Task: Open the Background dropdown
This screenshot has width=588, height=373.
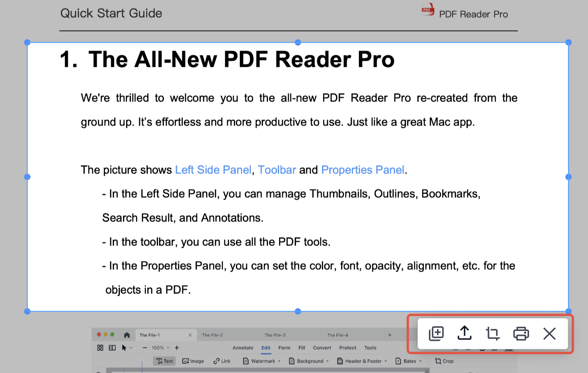Action: pyautogui.click(x=309, y=361)
